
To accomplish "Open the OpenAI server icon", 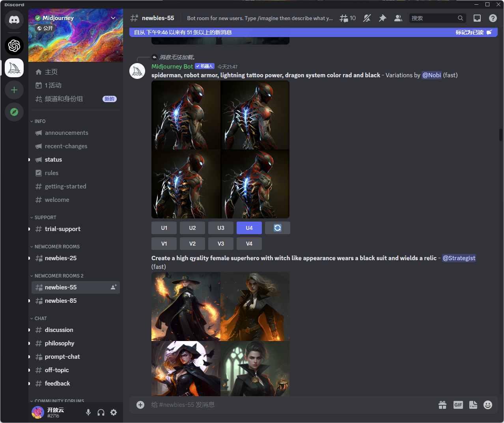I will click(14, 46).
